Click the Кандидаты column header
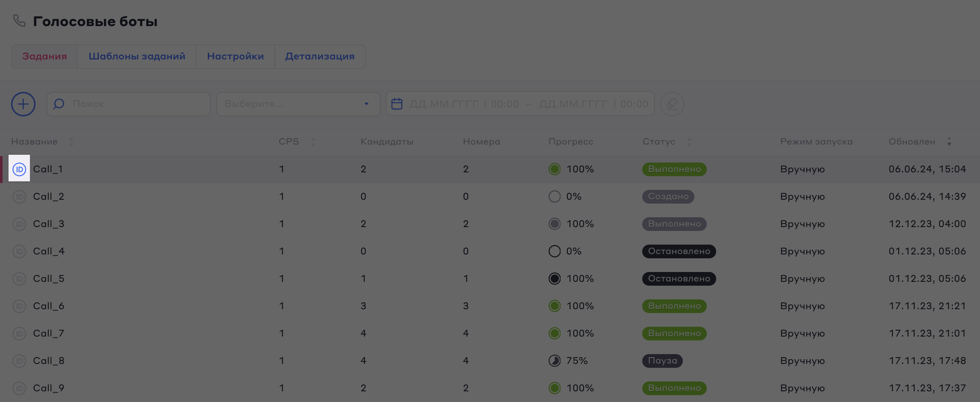980x402 pixels. [387, 142]
